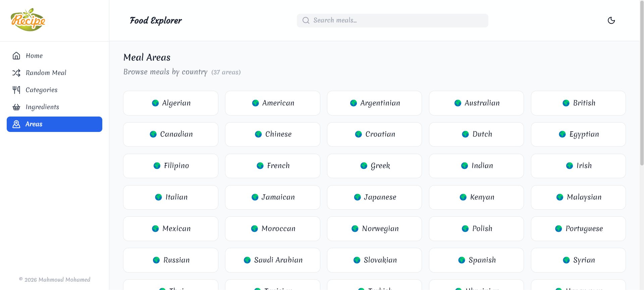Image resolution: width=644 pixels, height=290 pixels.
Task: Select the Mexican area card
Action: point(171,229)
